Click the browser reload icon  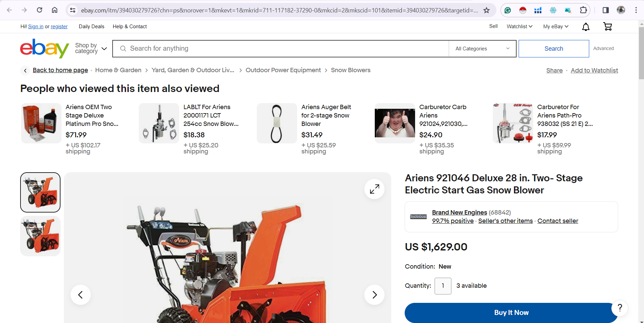(x=40, y=10)
